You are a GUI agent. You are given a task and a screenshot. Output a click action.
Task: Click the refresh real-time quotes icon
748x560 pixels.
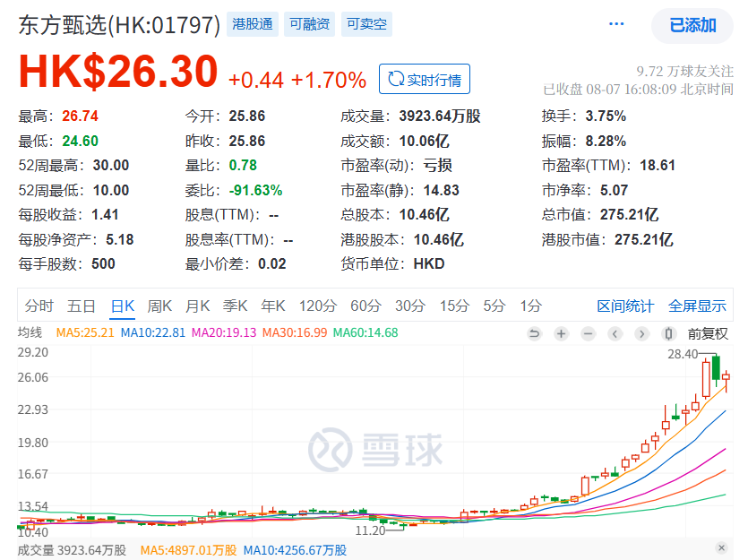[396, 80]
